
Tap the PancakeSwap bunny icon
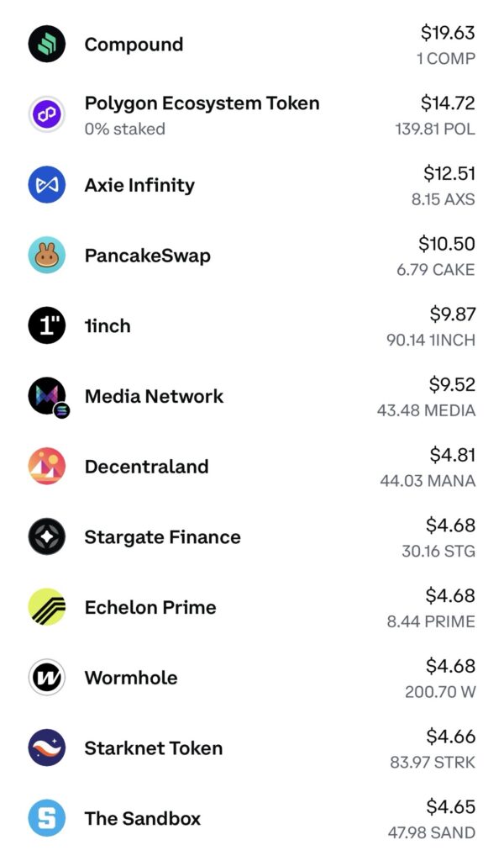(47, 256)
